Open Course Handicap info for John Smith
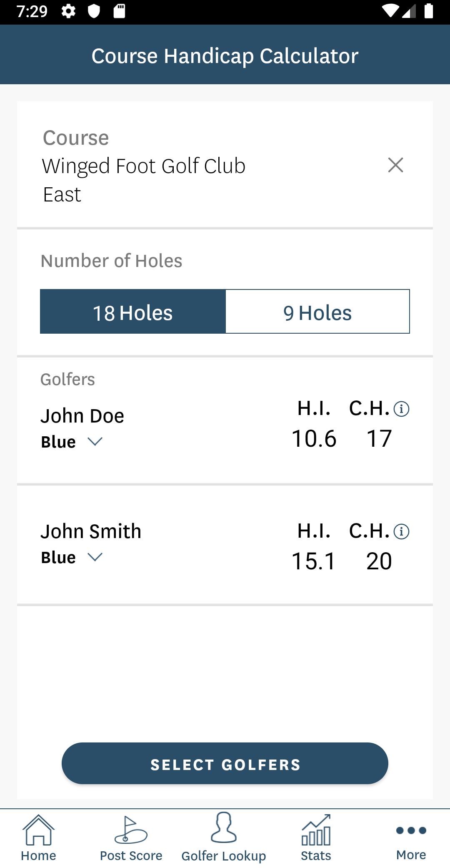 (401, 531)
